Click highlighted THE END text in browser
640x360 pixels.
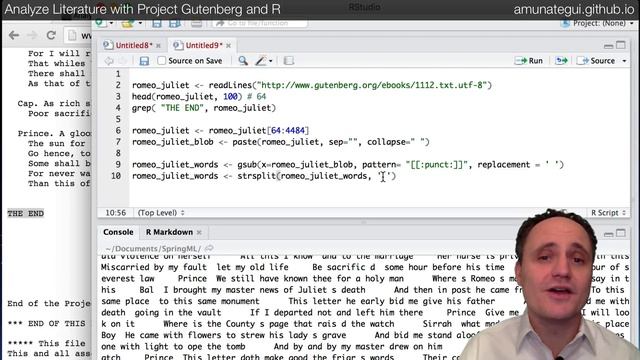tap(26, 213)
